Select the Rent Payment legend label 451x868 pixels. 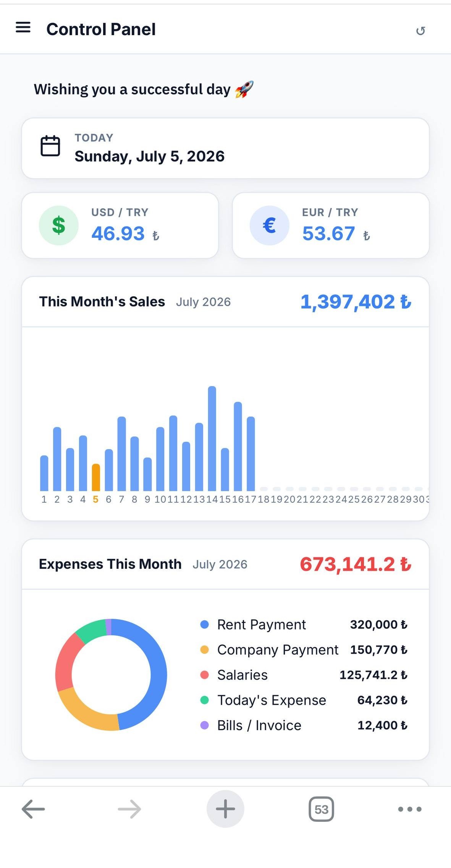(x=262, y=625)
